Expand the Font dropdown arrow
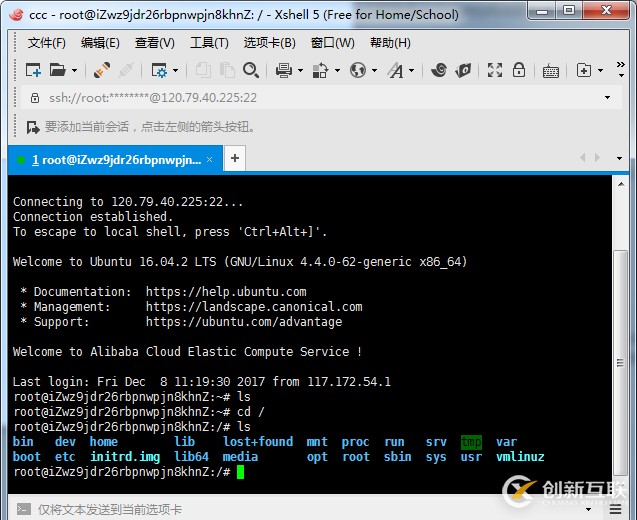 (x=412, y=71)
